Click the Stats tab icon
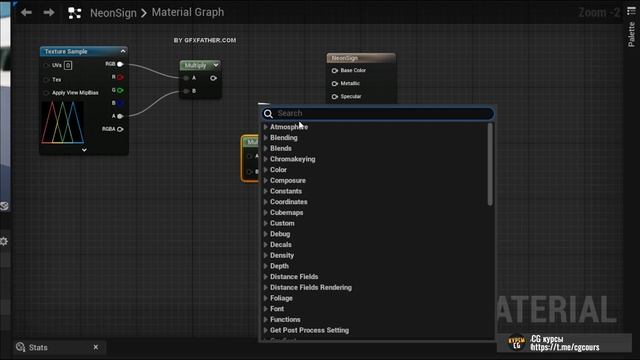Screen dimensions: 640x360 (x=20, y=347)
